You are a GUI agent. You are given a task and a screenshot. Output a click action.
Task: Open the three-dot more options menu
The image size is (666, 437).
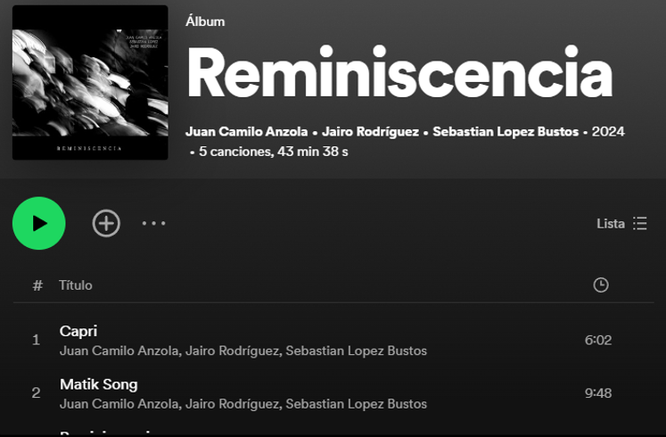pos(154,223)
